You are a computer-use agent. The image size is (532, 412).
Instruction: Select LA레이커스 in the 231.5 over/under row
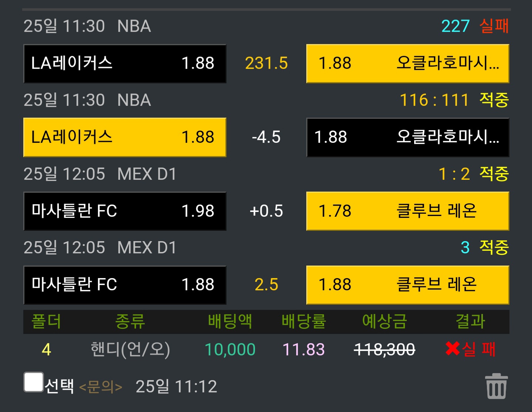click(125, 64)
